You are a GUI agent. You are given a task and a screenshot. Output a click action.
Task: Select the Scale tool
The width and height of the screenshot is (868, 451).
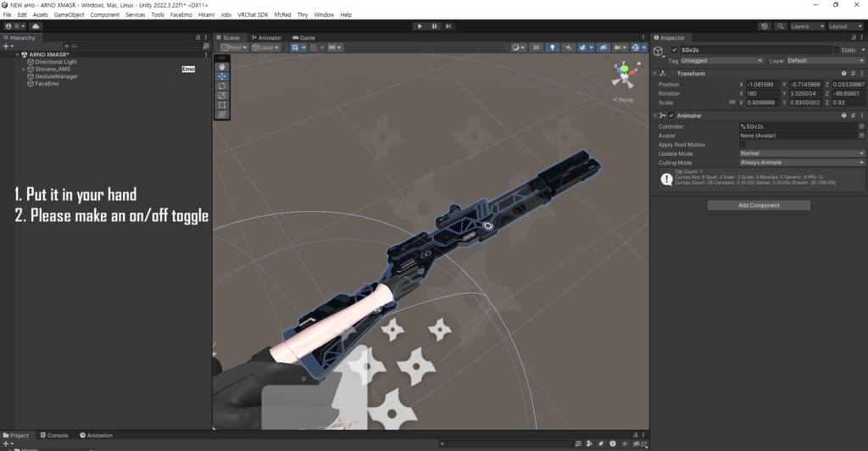tap(222, 95)
